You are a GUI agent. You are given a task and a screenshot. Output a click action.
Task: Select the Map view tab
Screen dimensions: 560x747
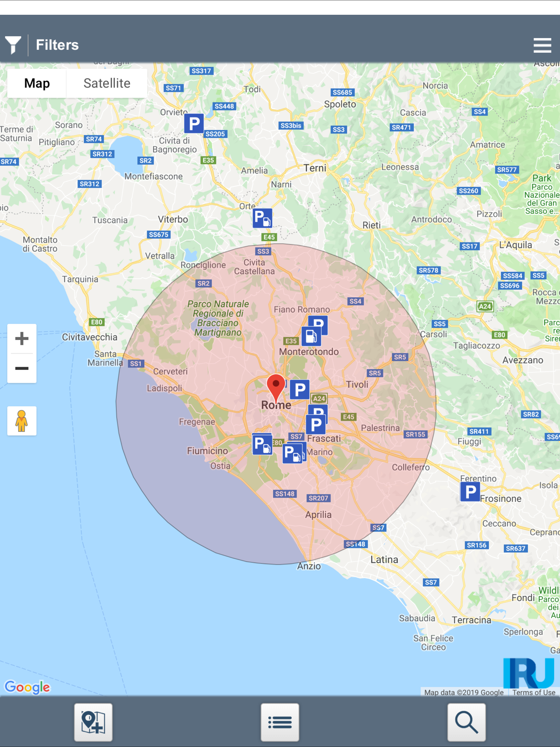[x=37, y=83]
